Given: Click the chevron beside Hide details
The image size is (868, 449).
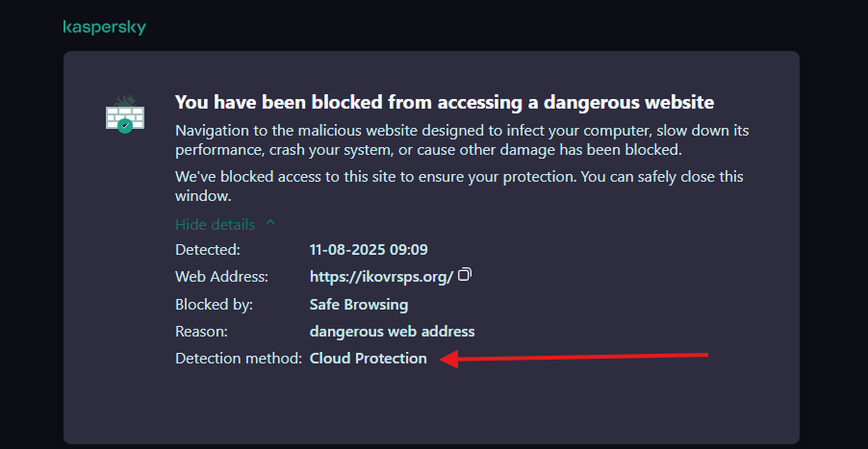Looking at the screenshot, I should pos(270,223).
